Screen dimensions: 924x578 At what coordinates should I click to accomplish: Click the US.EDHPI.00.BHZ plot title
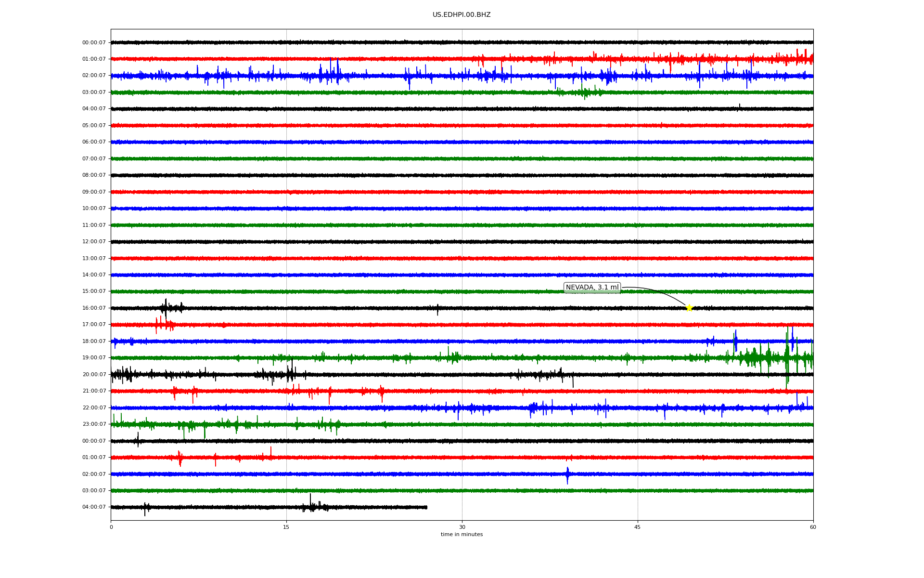point(462,15)
